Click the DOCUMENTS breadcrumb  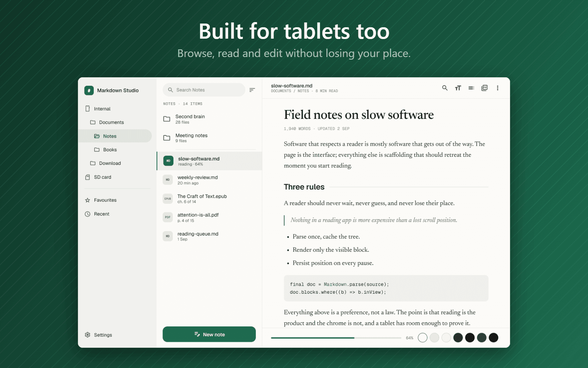pos(281,91)
